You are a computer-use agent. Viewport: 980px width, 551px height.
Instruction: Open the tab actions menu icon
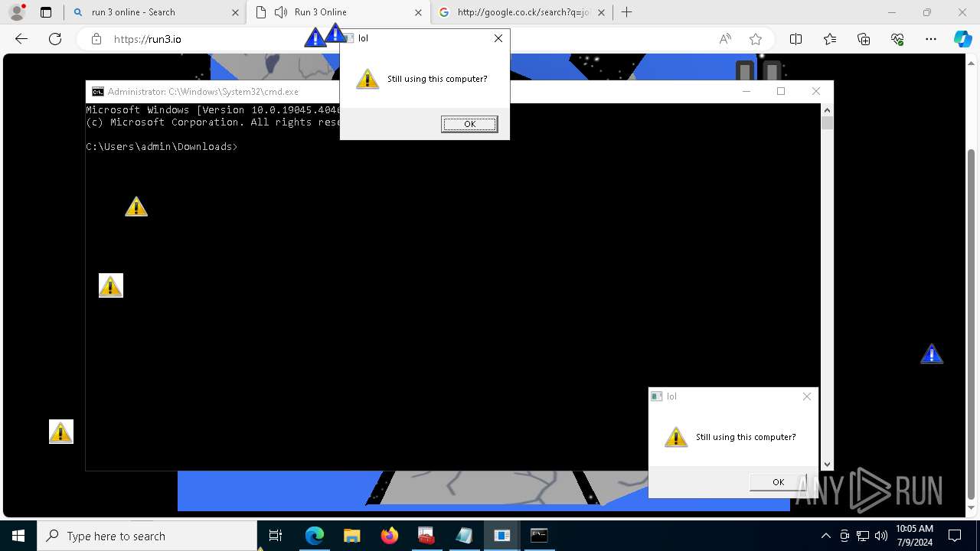click(x=46, y=12)
